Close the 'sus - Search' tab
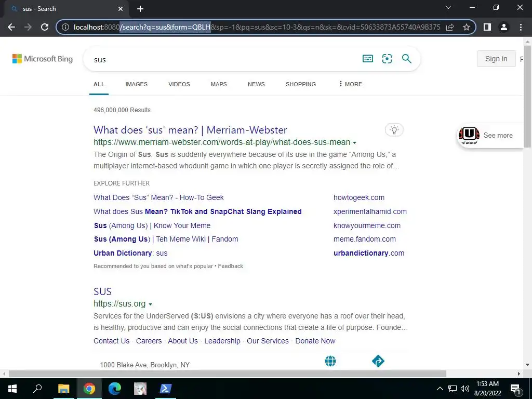 pyautogui.click(x=121, y=9)
